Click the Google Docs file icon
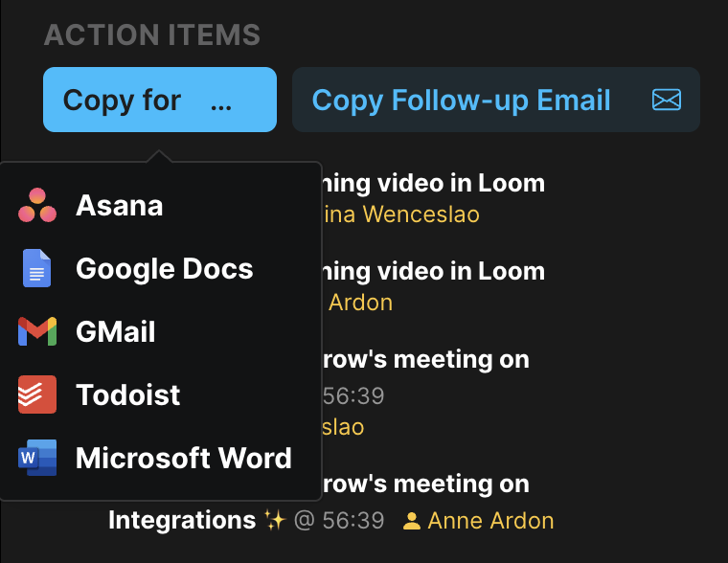This screenshot has width=728, height=563. tap(37, 268)
